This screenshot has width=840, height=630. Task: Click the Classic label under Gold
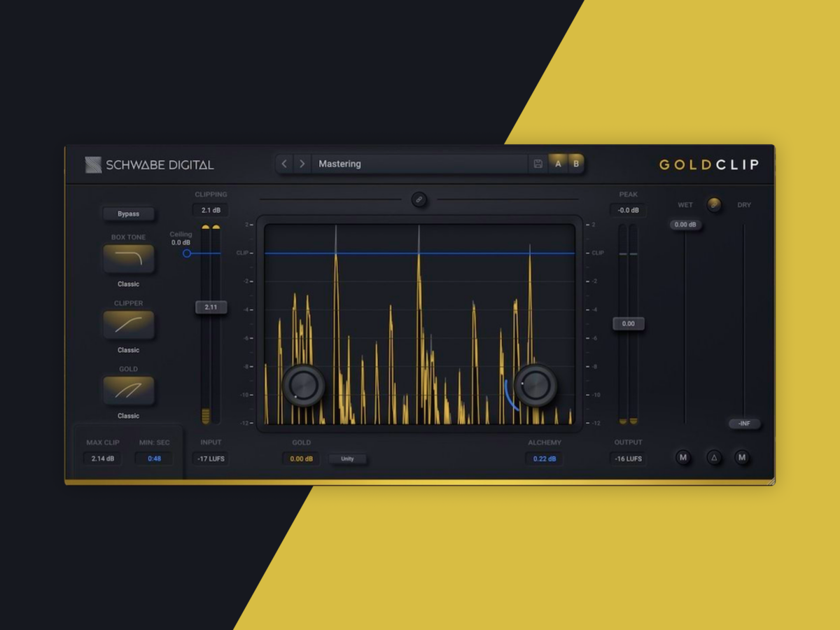pos(129,416)
